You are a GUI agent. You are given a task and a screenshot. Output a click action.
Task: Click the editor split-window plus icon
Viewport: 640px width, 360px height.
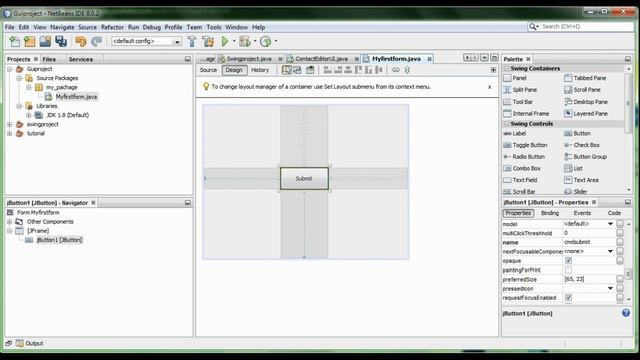pos(493,70)
